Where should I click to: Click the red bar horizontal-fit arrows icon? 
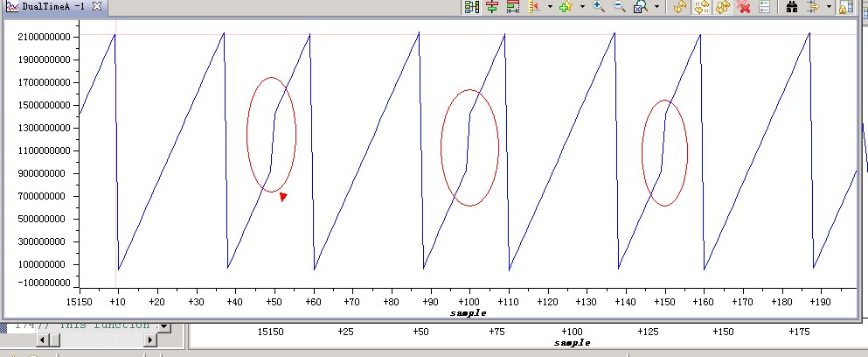point(512,7)
